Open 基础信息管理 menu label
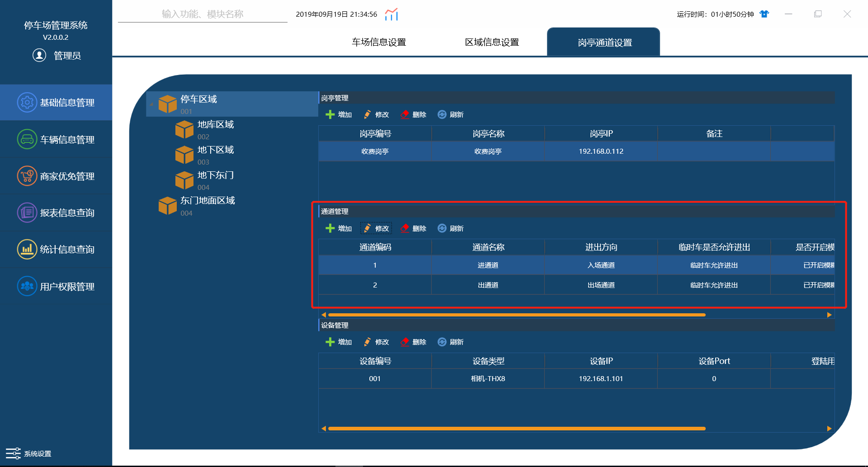The height and width of the screenshot is (467, 868). [x=67, y=103]
